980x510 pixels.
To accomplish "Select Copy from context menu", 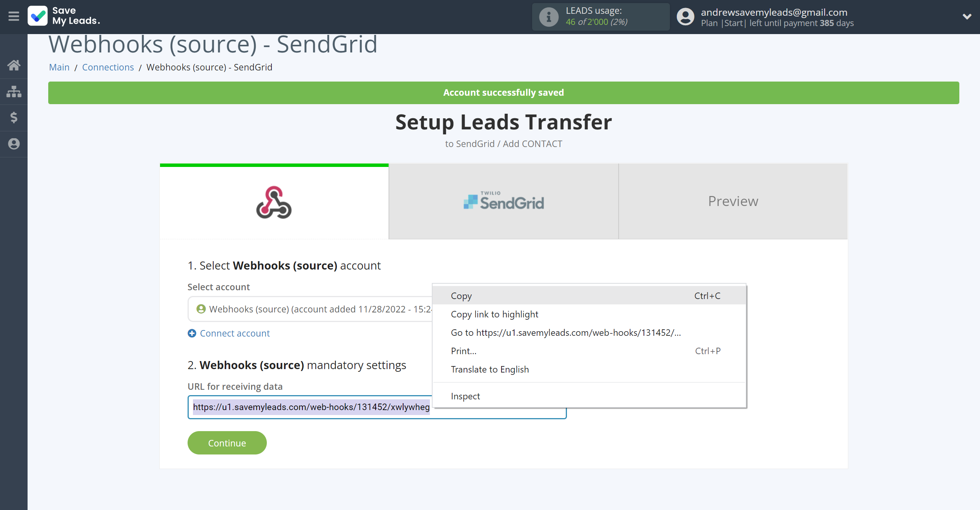I will (462, 296).
